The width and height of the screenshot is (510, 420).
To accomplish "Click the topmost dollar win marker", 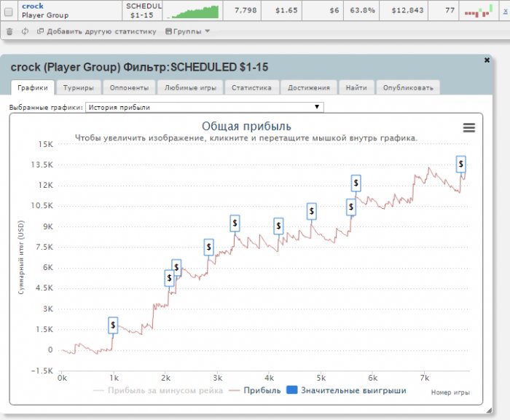I will 461,165.
